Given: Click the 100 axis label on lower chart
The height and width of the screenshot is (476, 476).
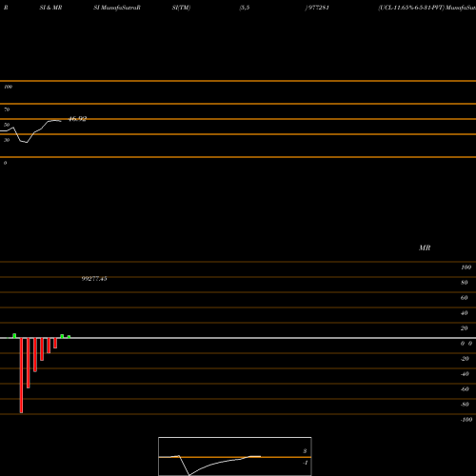Looking at the screenshot, I should 466,268.
